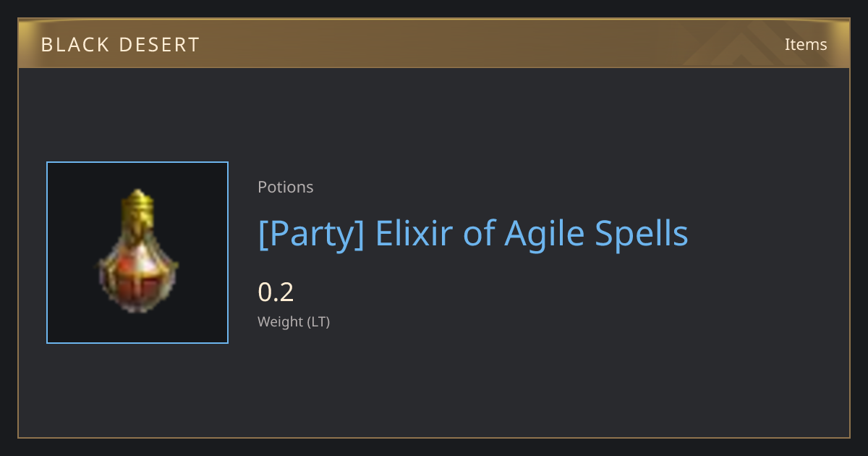
Task: Click the word DESERT in the header
Action: (x=159, y=45)
